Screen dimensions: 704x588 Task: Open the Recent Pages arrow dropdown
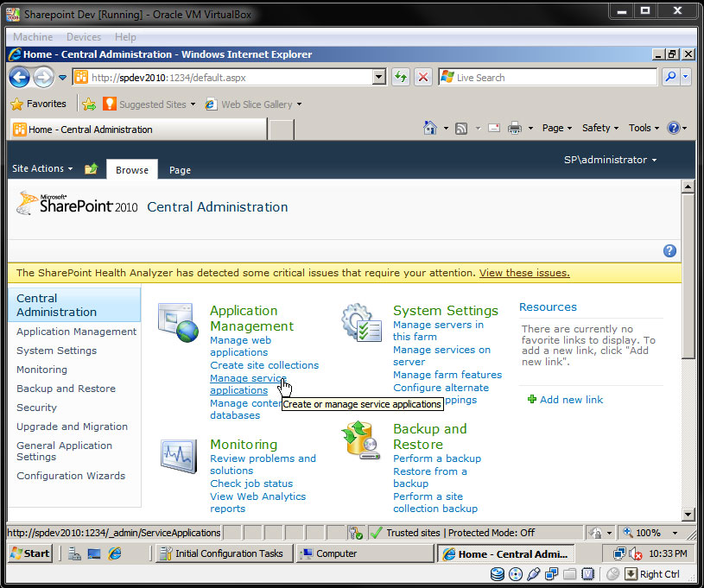pos(63,78)
